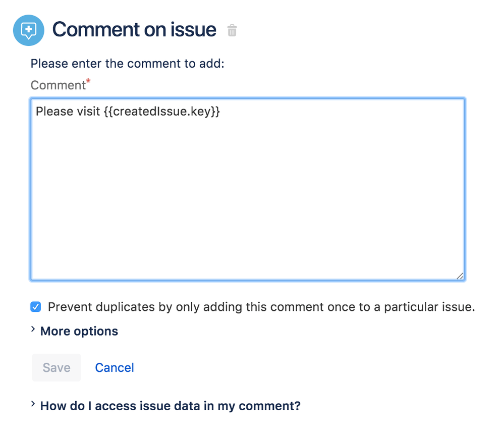Open 'How do I access issue data in my comment?' text
The image size is (504, 437).
coord(170,406)
